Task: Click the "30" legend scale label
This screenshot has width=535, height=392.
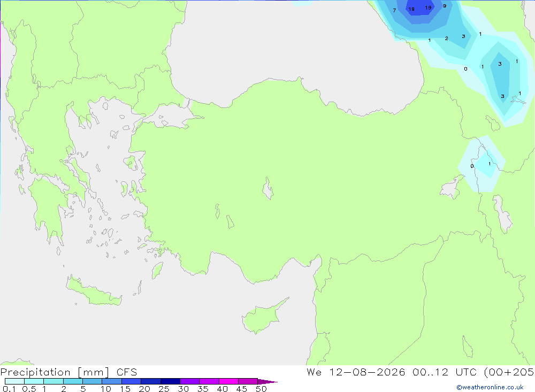Action: 183,389
